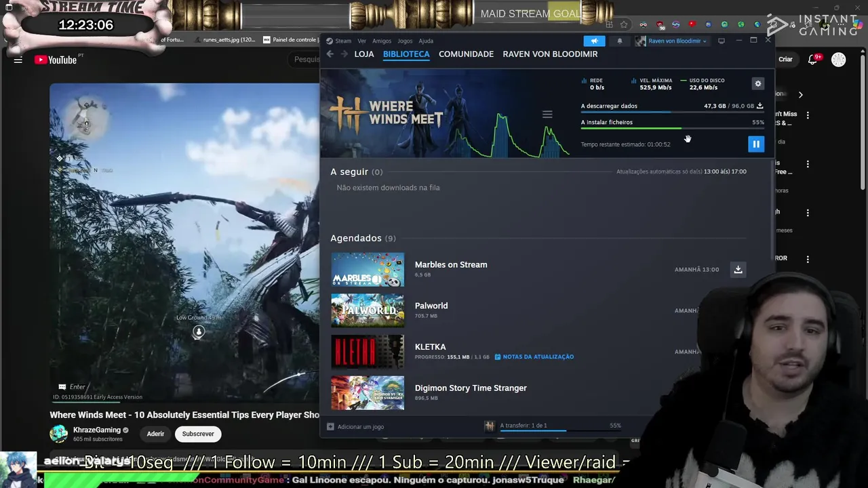Open the YouTube account avatar
The image size is (868, 488).
pyautogui.click(x=839, y=60)
